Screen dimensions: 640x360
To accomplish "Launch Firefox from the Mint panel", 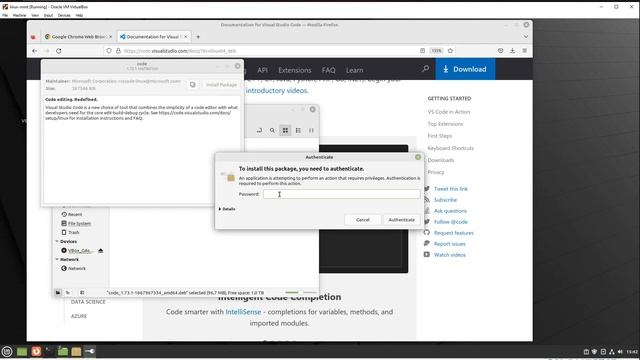I will click(36, 351).
